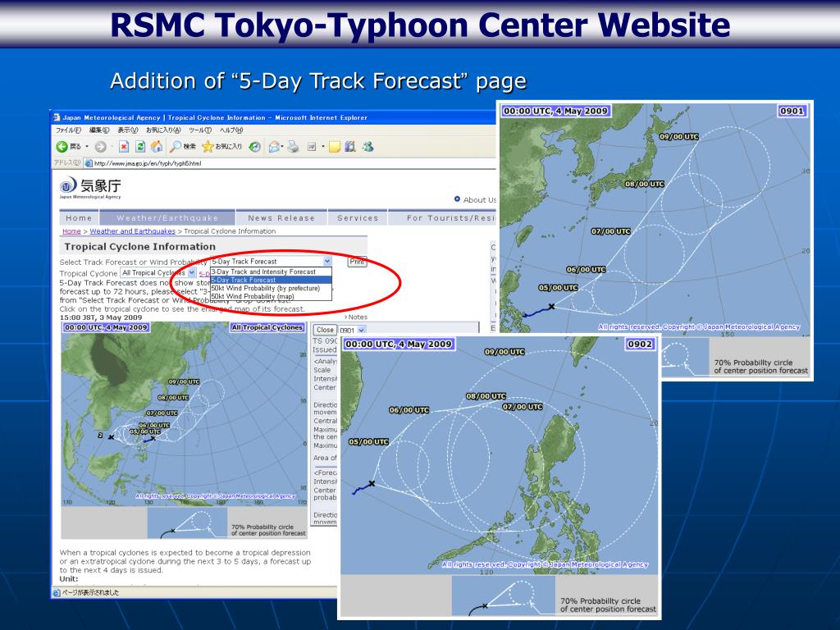Click the JMA logo in page header

90,188
